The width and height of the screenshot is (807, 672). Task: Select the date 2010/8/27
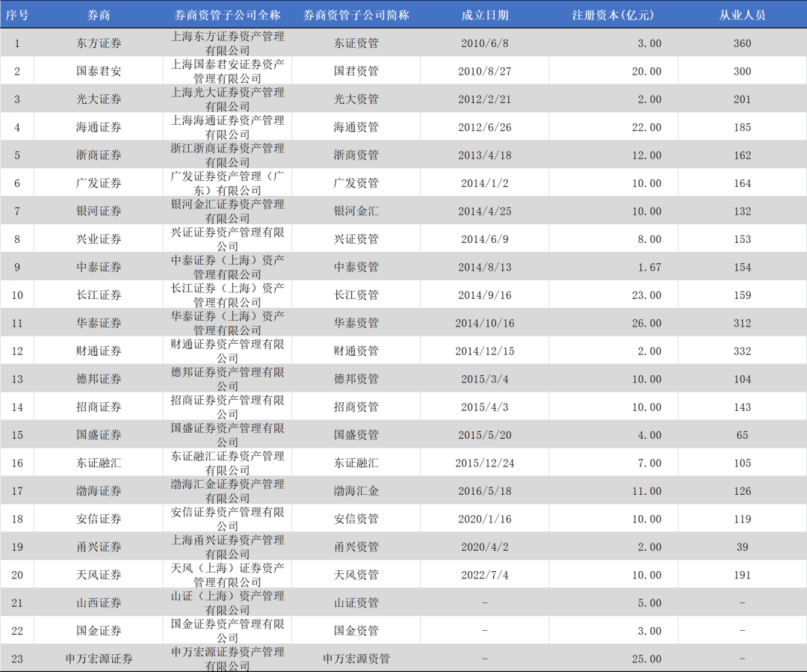point(485,71)
